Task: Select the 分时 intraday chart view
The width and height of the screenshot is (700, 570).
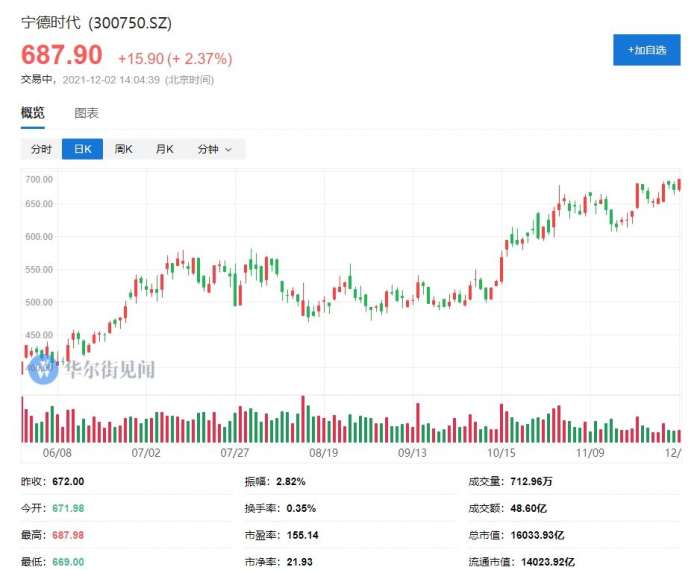Action: (x=41, y=149)
